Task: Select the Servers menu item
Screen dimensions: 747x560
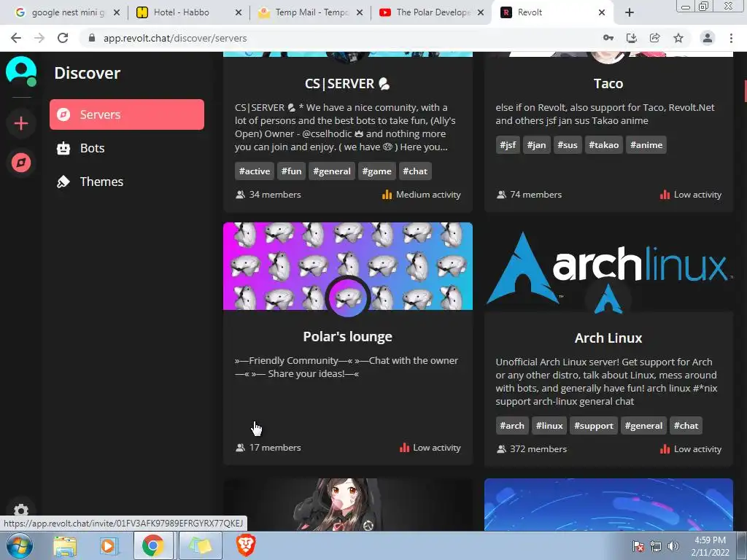Action: coord(127,114)
